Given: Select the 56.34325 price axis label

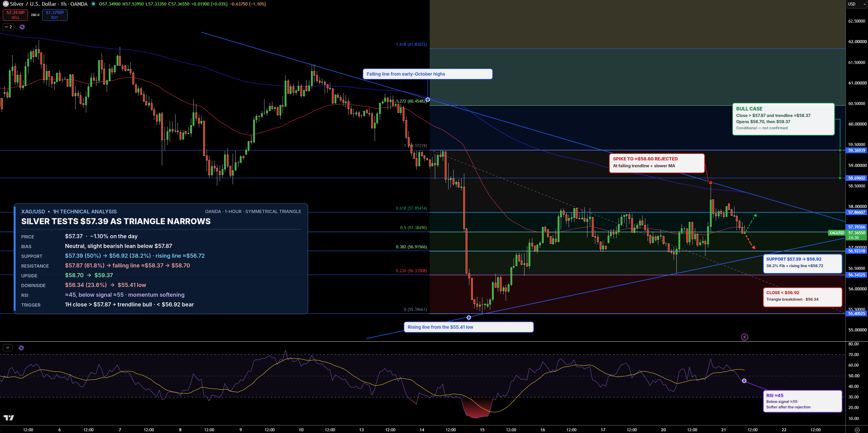Looking at the screenshot, I should (x=857, y=275).
